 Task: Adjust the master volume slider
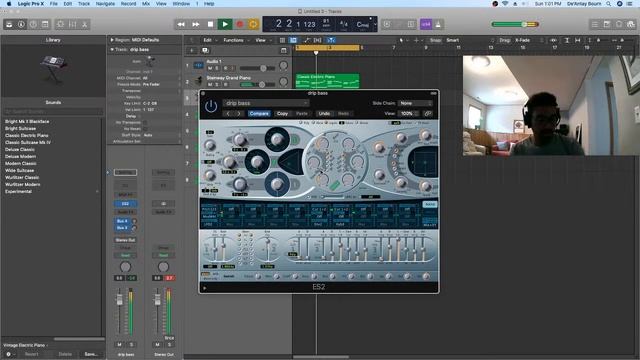coord(515,24)
